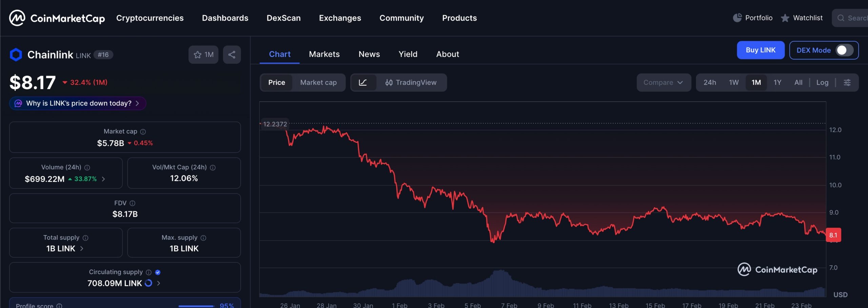Viewport: 868px width, 308px height.
Task: Click the #16 rank badge
Action: click(x=103, y=55)
